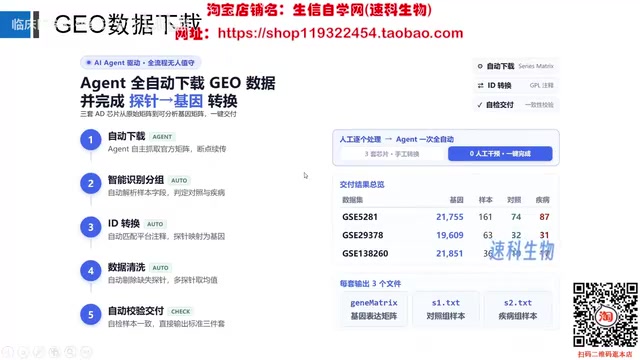The image size is (640, 360).
Task: Click control count 32 in GSE29378 row
Action: [x=516, y=235]
